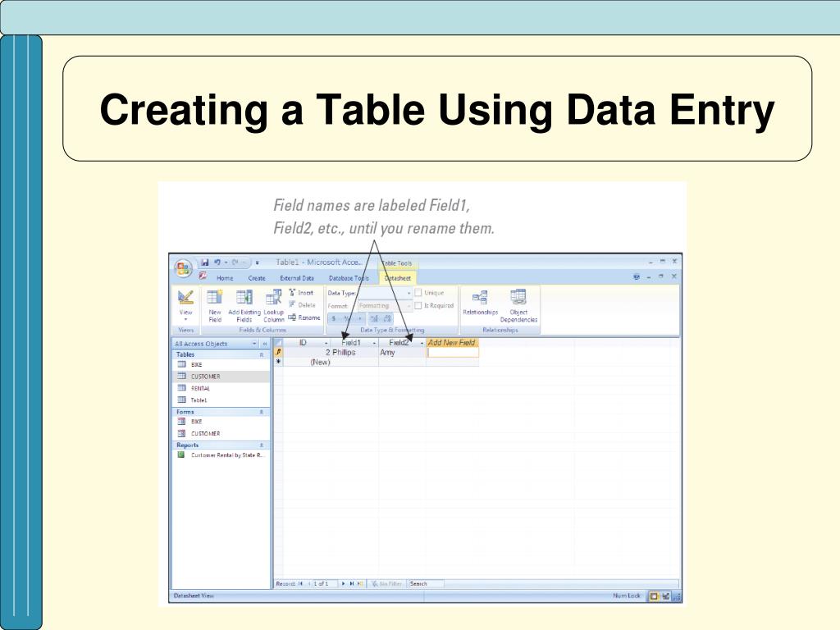The image size is (840, 630).
Task: Open the ID column header dropdown arrow
Action: tap(326, 343)
